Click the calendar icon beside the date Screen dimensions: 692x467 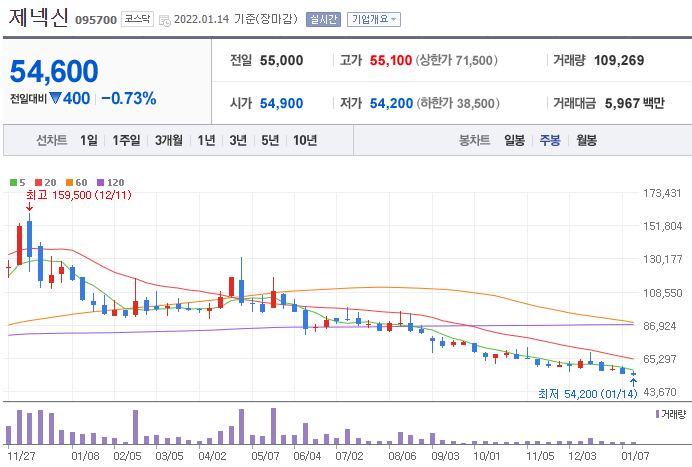point(164,20)
